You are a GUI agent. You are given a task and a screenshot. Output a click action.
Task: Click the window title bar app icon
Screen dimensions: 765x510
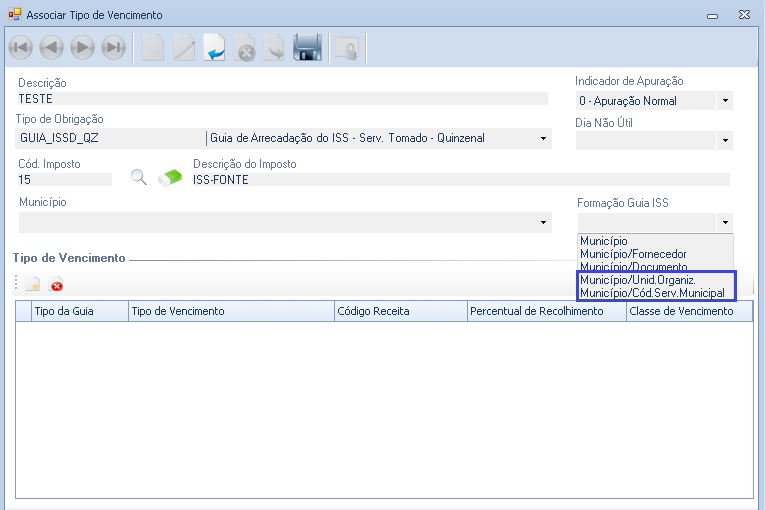(15, 15)
